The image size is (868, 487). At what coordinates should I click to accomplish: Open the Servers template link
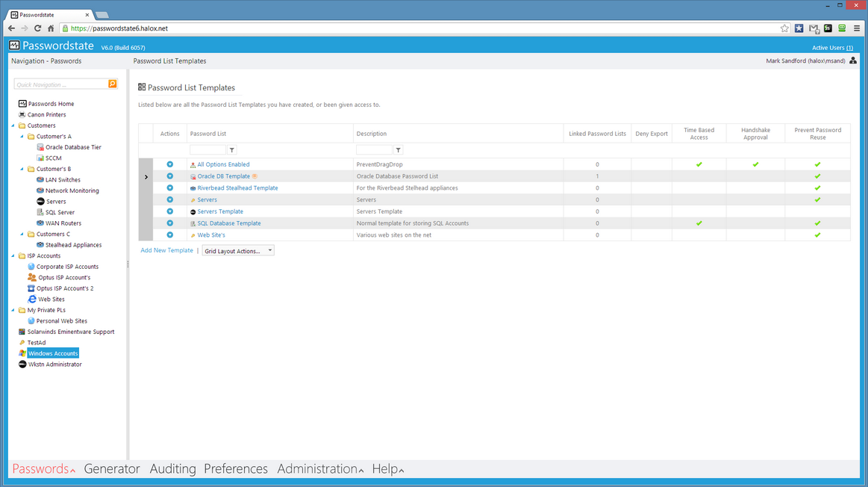click(207, 200)
